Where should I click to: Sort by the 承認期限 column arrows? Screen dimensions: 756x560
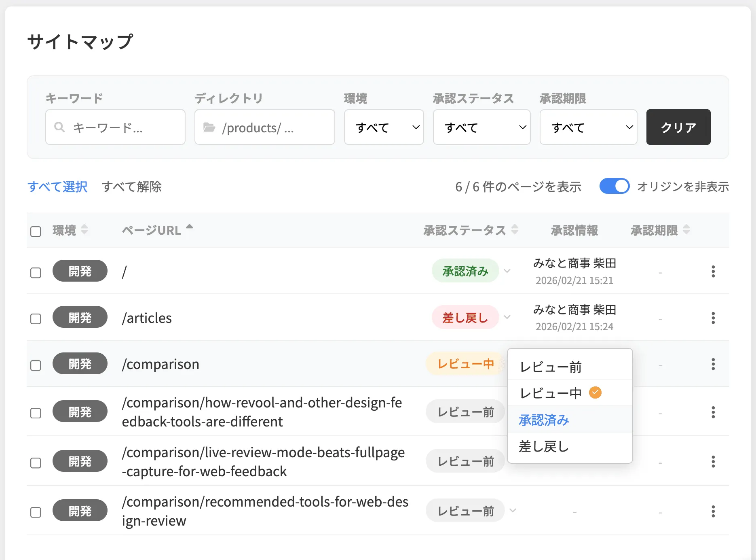(686, 230)
